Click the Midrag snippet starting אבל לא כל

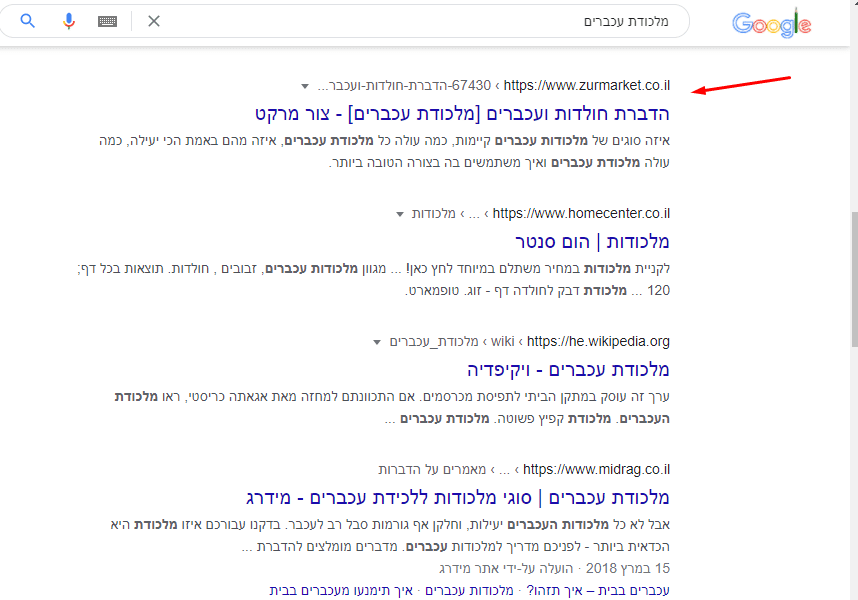[390, 535]
